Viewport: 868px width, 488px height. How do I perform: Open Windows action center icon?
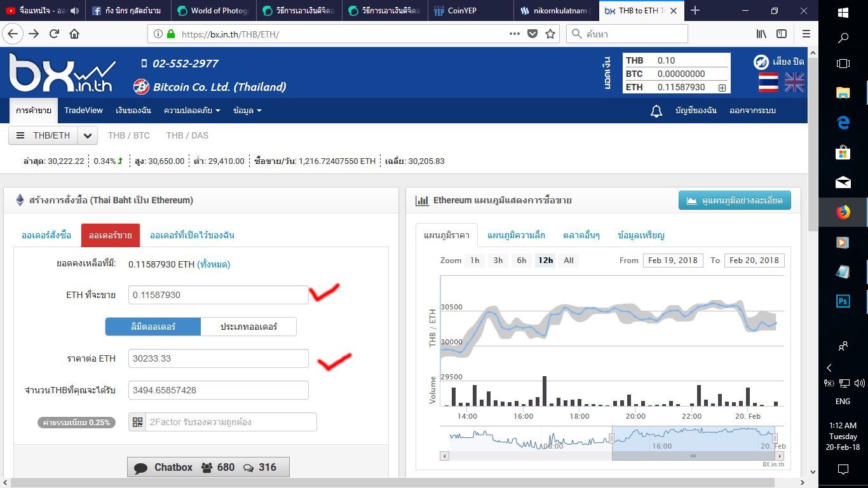[x=843, y=470]
